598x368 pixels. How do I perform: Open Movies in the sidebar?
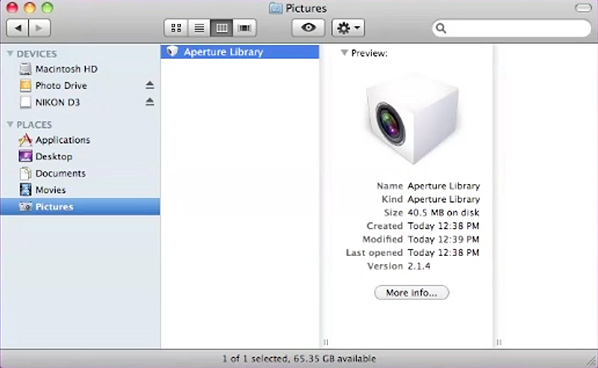[80, 190]
